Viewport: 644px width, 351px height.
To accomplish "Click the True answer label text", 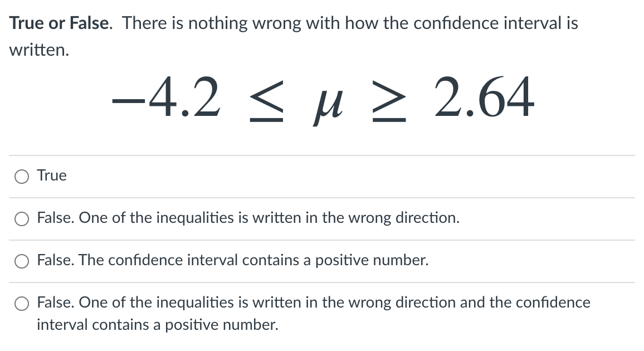I will [51, 175].
